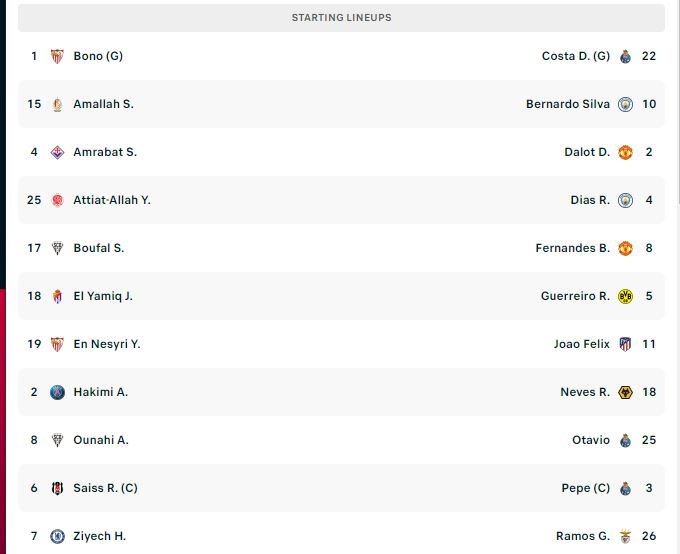The height and width of the screenshot is (554, 680).
Task: Click Chelsea crest beside Ziyech H.
Action: click(57, 536)
